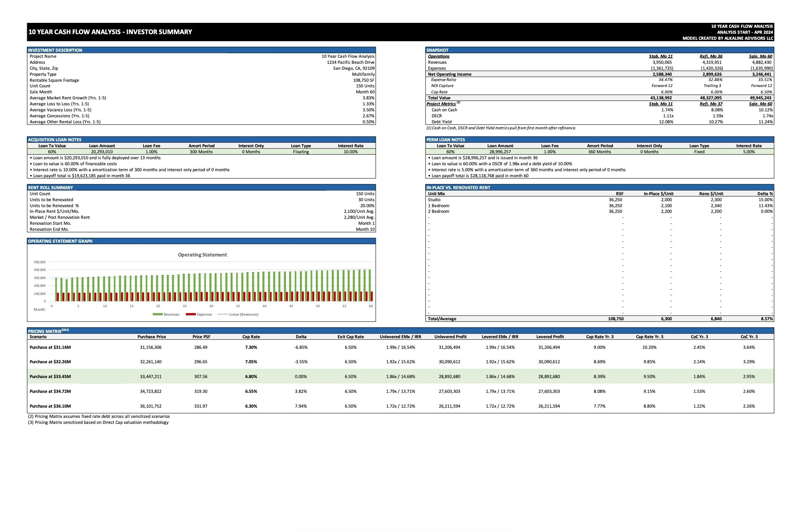Screen dimensions: 799x532
Task: Select the Fixed perm loan type cell
Action: [x=699, y=152]
